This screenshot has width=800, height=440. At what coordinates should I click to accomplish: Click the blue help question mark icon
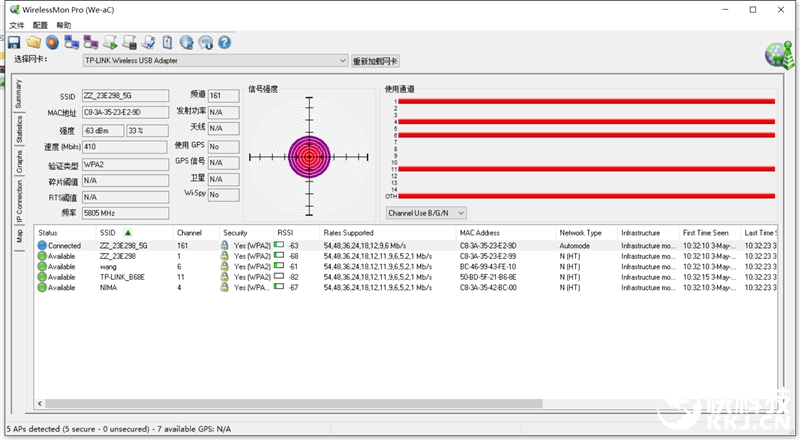click(224, 42)
